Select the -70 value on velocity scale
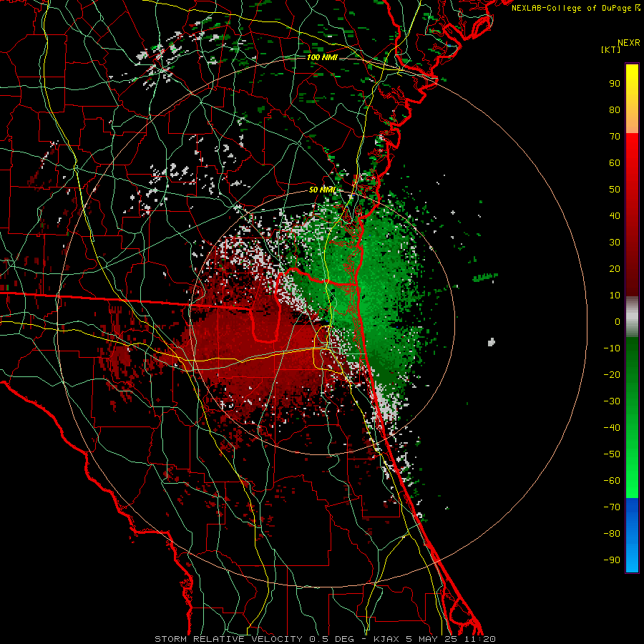 612,507
